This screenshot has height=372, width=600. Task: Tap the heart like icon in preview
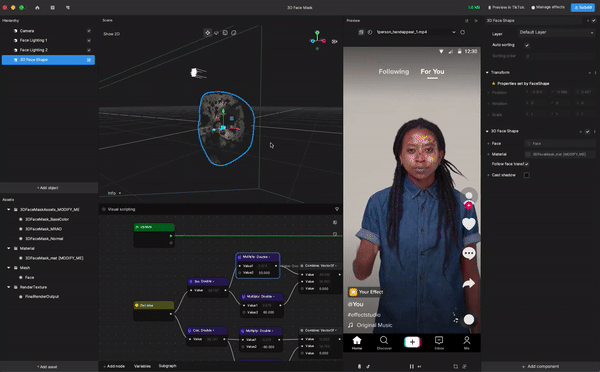click(x=469, y=224)
